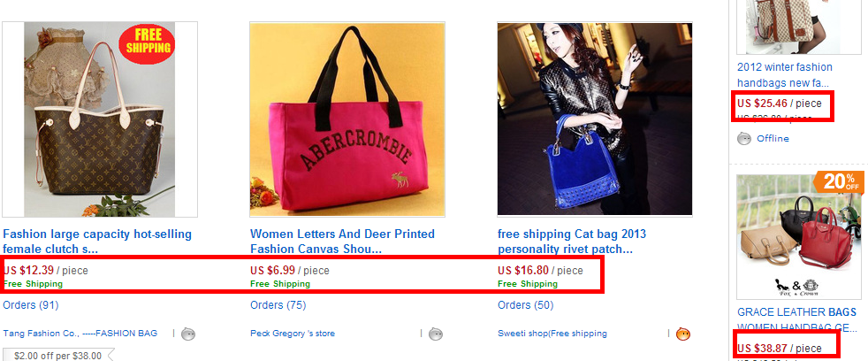This screenshot has height=361, width=868.
Task: Visit the Peck Gregory's store page
Action: [293, 334]
